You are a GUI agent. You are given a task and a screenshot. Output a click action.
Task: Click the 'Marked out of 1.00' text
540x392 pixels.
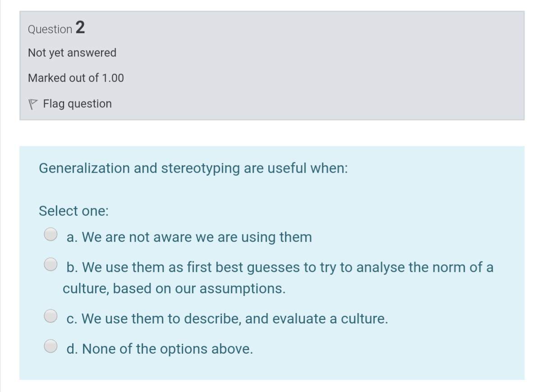pos(76,78)
